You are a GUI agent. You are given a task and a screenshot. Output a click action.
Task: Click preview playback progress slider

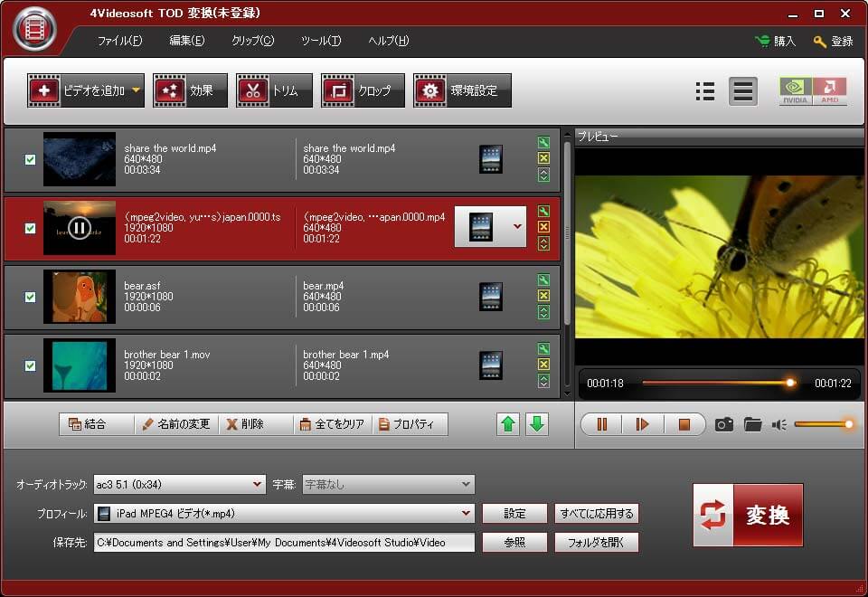click(x=719, y=383)
